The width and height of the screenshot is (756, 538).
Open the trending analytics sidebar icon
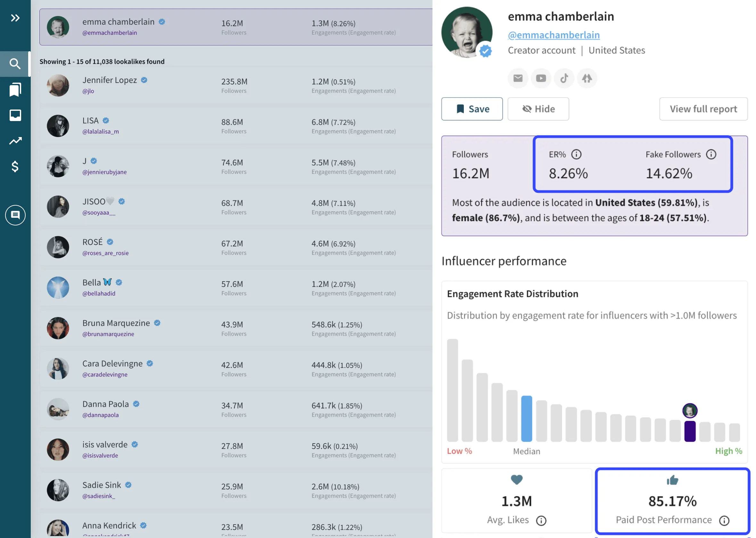pos(15,141)
